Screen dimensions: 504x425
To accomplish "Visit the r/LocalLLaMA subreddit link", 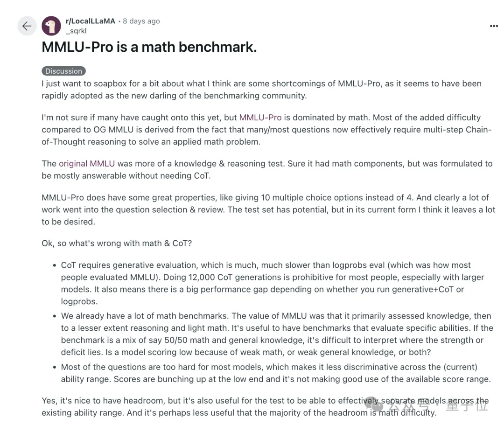I will (91, 21).
